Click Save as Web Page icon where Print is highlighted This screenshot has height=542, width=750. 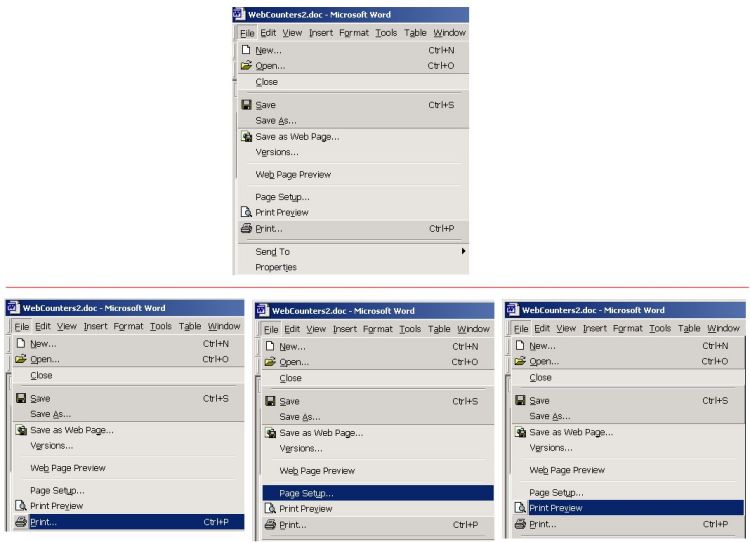coord(20,431)
